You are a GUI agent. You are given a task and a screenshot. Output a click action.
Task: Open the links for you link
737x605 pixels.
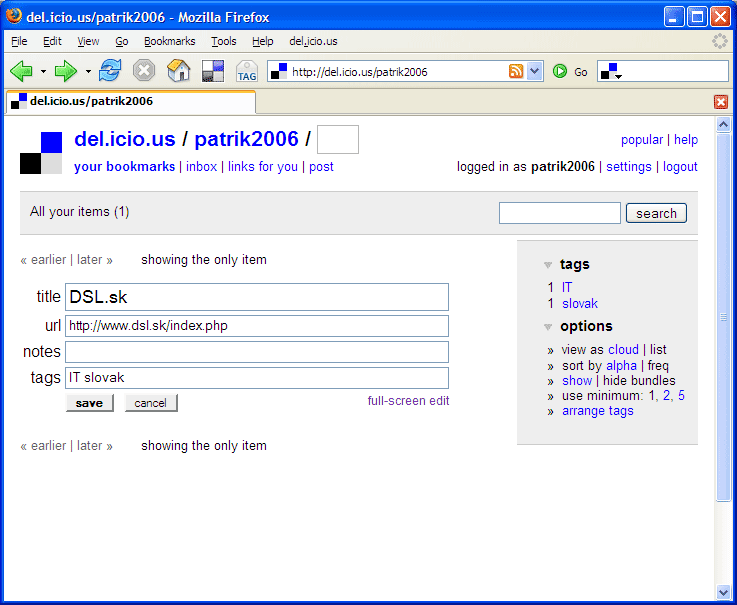point(263,166)
